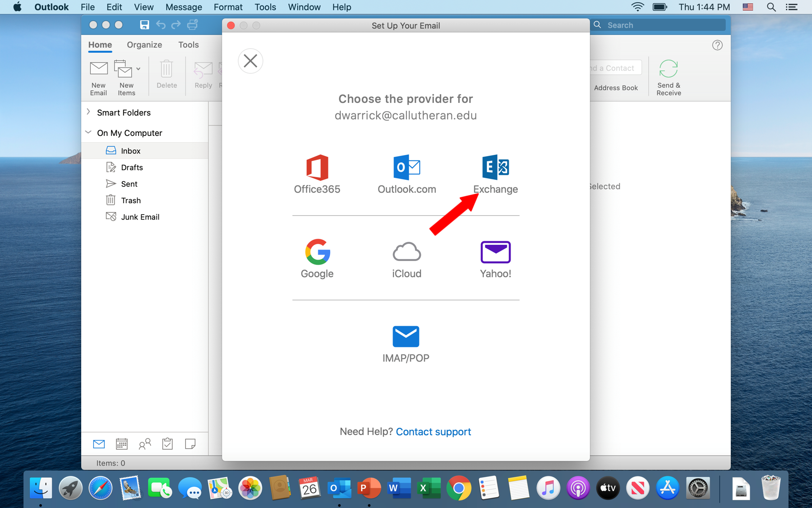Open the File menu
The height and width of the screenshot is (508, 812).
coord(88,7)
